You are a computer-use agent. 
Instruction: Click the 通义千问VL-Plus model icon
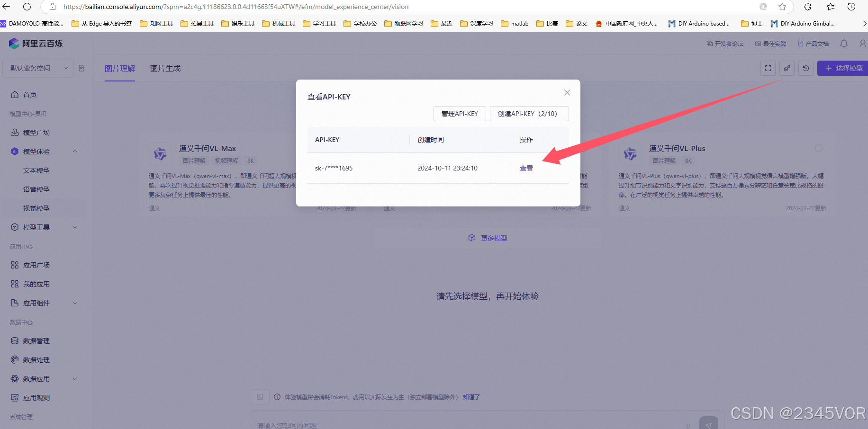[x=630, y=154]
